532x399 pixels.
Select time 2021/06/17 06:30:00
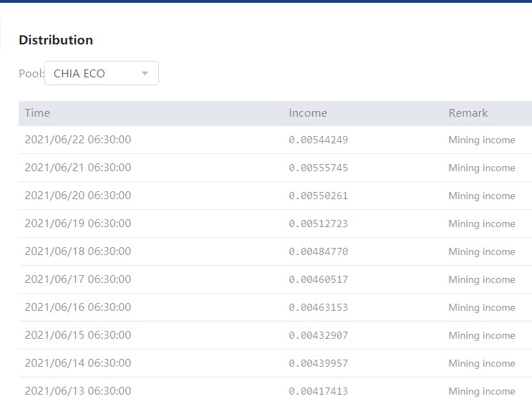click(x=78, y=279)
